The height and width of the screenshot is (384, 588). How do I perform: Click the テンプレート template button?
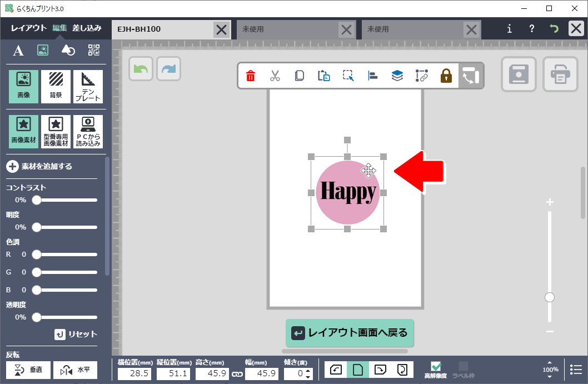point(88,87)
